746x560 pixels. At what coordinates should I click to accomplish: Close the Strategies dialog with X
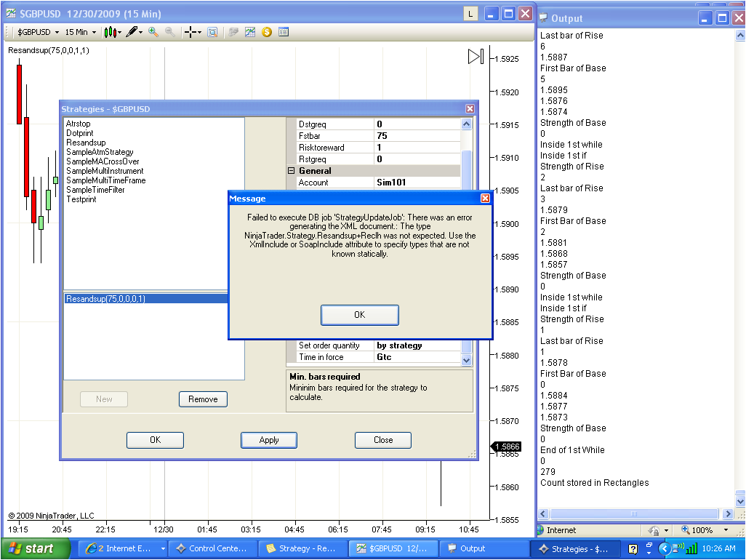point(470,109)
